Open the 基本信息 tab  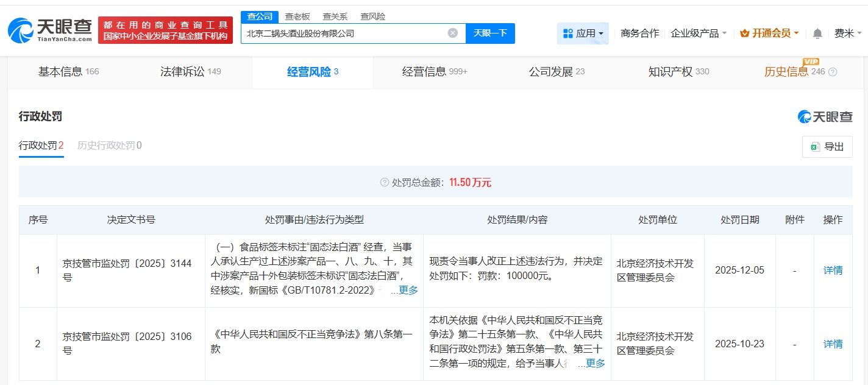[68, 72]
